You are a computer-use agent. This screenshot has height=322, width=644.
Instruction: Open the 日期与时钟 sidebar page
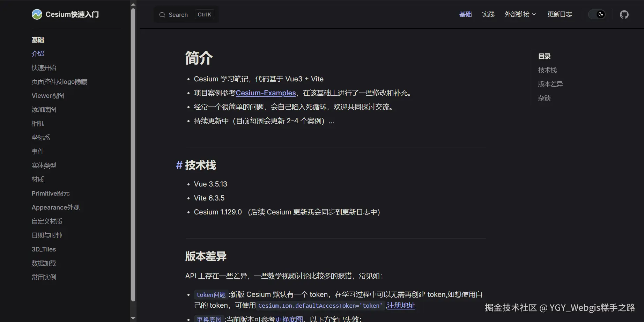coord(47,235)
